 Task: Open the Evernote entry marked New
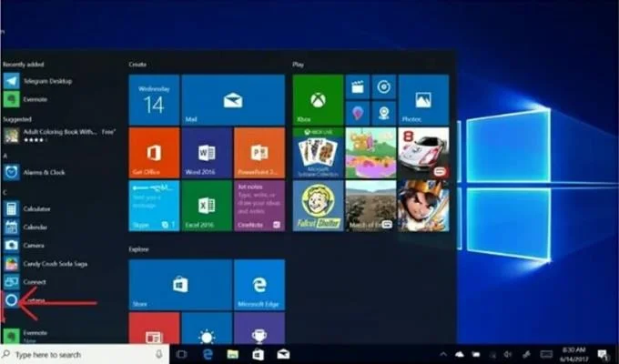click(x=25, y=336)
